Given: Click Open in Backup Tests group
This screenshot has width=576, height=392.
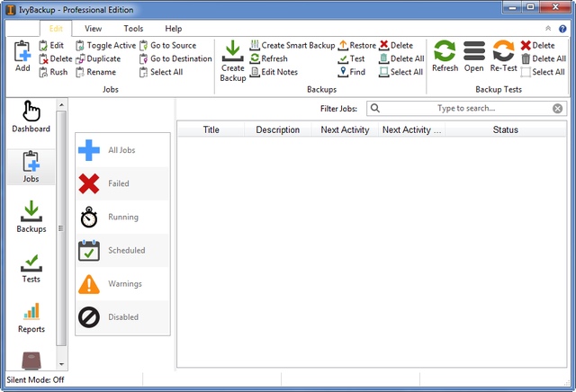Looking at the screenshot, I should coord(474,56).
